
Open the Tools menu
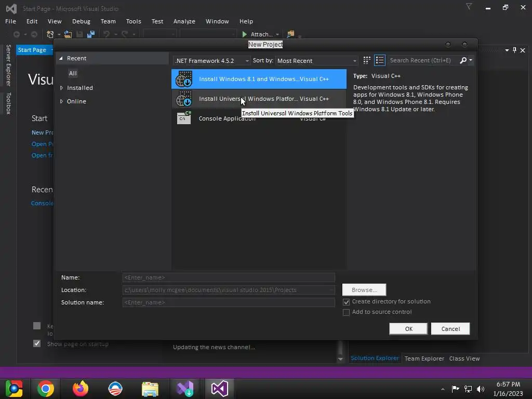tap(134, 21)
